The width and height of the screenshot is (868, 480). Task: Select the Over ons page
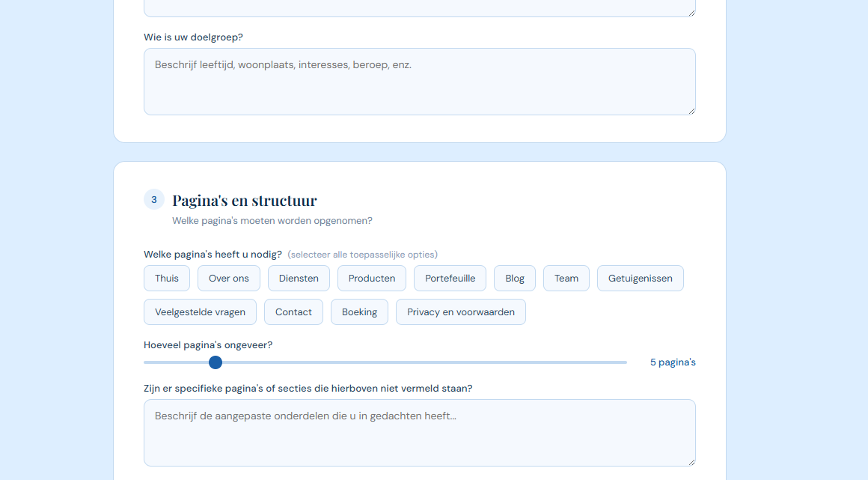[228, 278]
